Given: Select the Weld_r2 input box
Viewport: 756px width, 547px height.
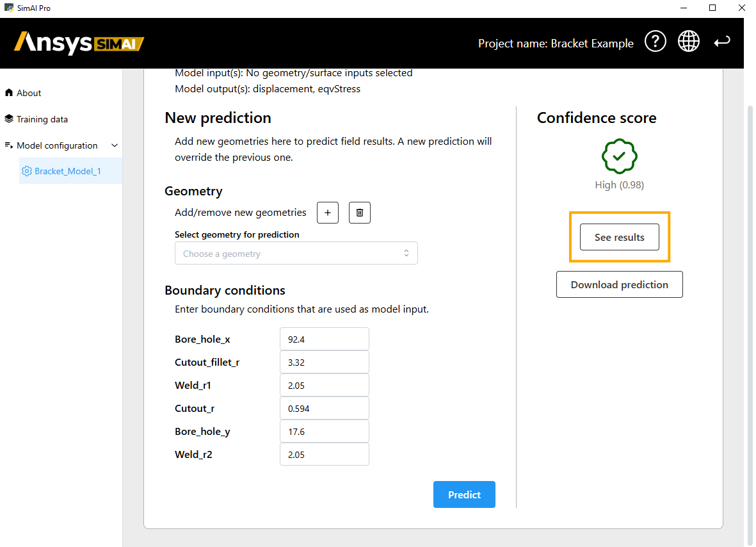Looking at the screenshot, I should [324, 454].
